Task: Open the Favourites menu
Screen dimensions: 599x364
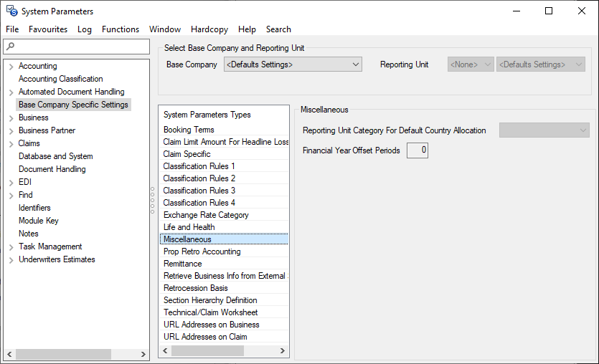Action: point(48,29)
